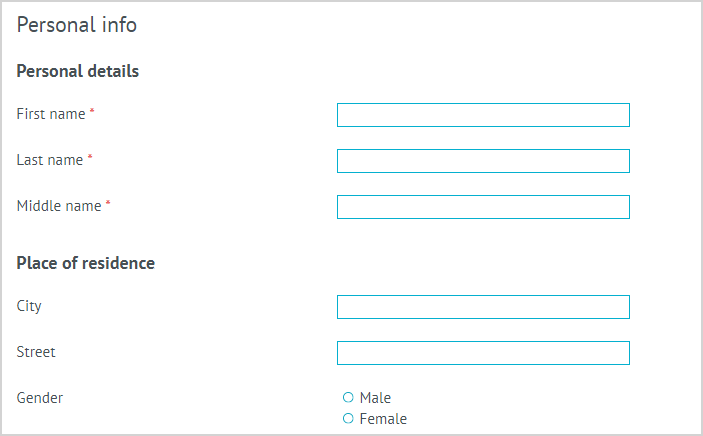Click the Place of residence heading

click(x=86, y=263)
